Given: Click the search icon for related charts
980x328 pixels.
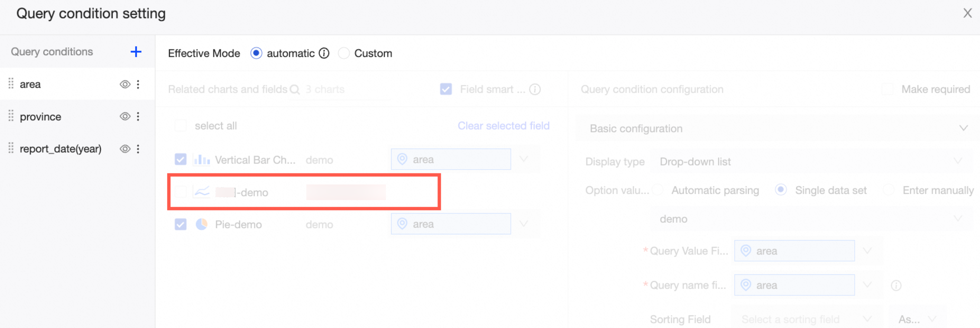Looking at the screenshot, I should [294, 89].
